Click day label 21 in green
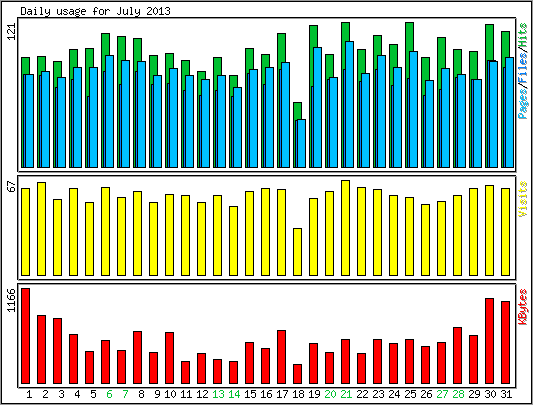Screen dimensions: 533x405 pos(346,394)
